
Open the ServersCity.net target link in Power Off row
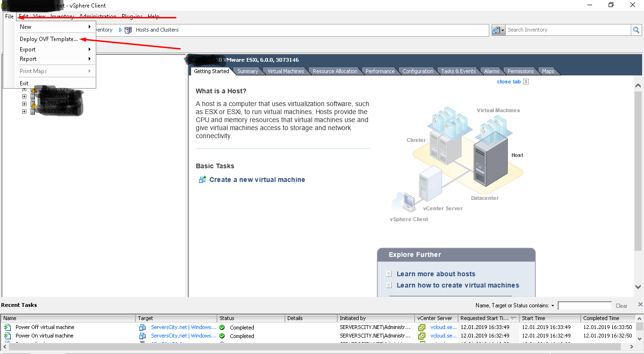pos(184,327)
